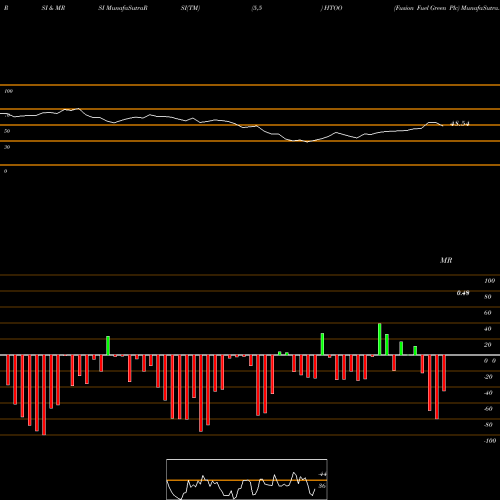
Task: Click the 30 level label on RSI chart
Action: click(x=7, y=147)
